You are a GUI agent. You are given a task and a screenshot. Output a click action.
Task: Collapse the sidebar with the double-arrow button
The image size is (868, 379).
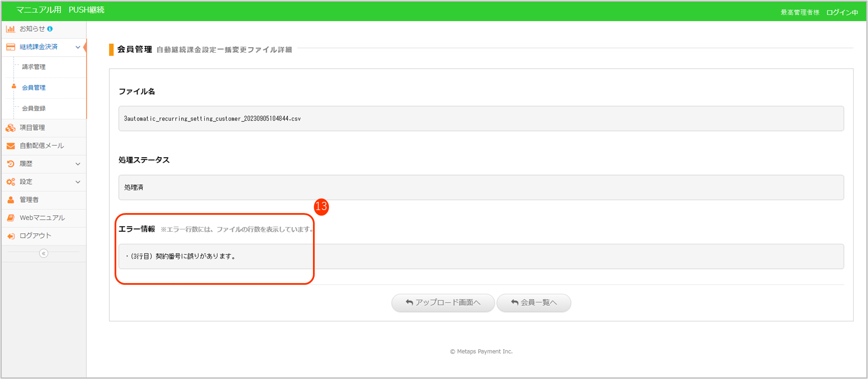44,253
